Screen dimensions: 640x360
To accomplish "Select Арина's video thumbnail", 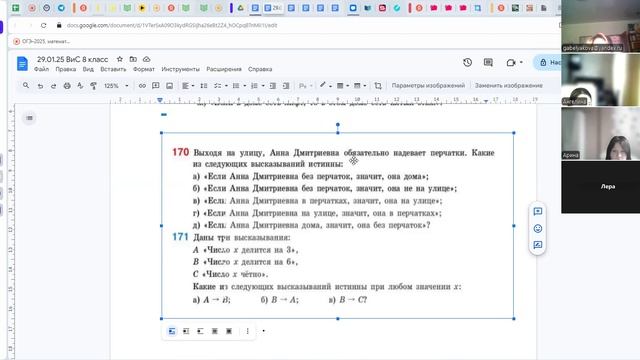I will click(600, 133).
